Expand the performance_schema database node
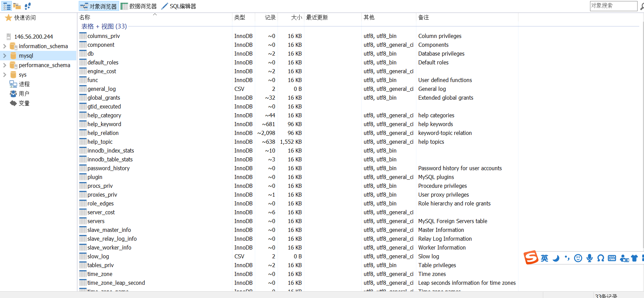This screenshot has height=298, width=644. point(5,65)
